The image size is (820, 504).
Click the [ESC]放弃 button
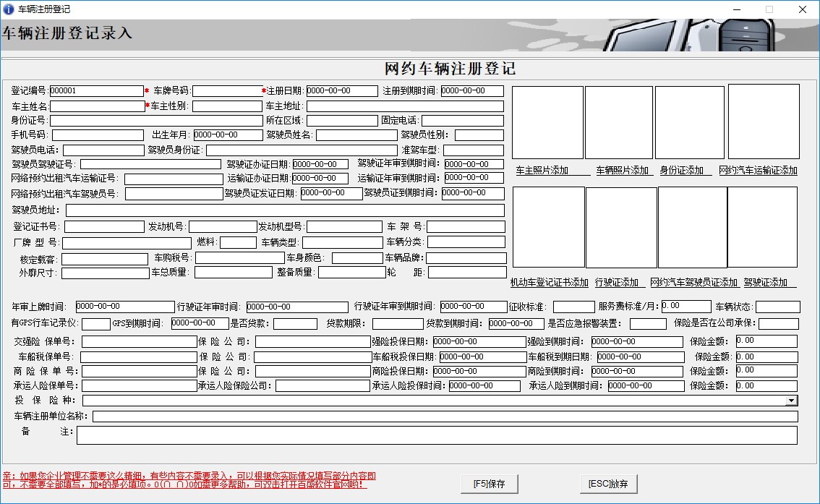pos(609,484)
